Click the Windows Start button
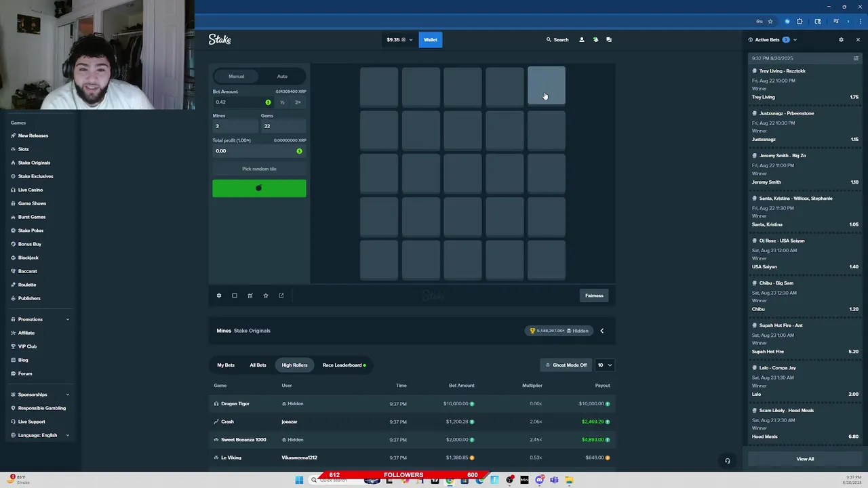Screen dimensions: 868x488 point(299,480)
